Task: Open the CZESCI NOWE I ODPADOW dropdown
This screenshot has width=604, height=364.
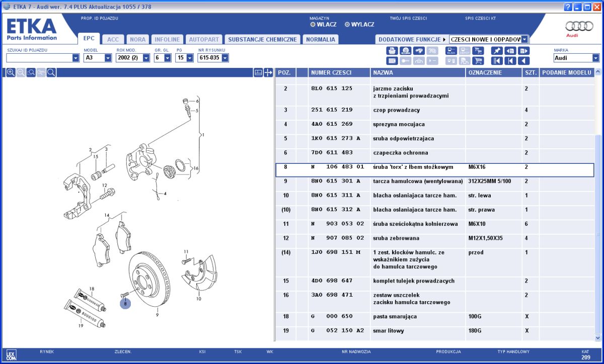Action: [x=524, y=39]
